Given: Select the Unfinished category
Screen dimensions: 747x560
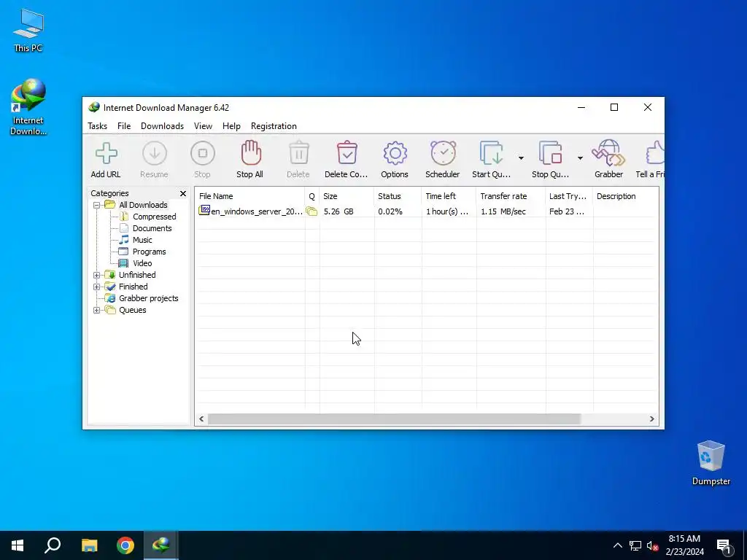Looking at the screenshot, I should [137, 275].
